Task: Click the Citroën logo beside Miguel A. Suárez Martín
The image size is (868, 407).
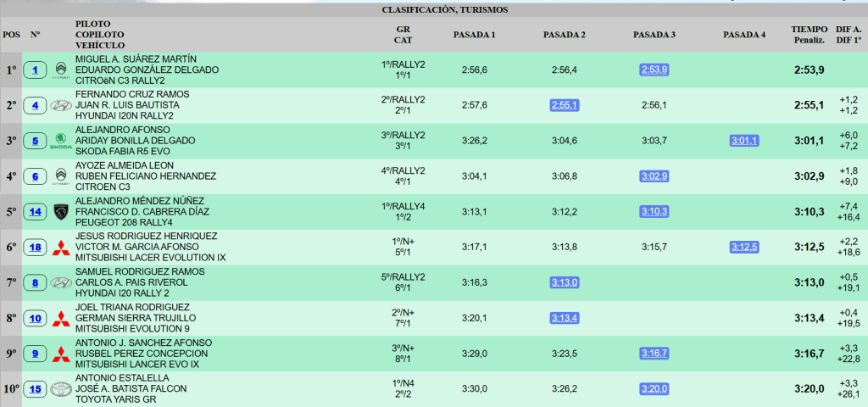Action: (x=60, y=70)
